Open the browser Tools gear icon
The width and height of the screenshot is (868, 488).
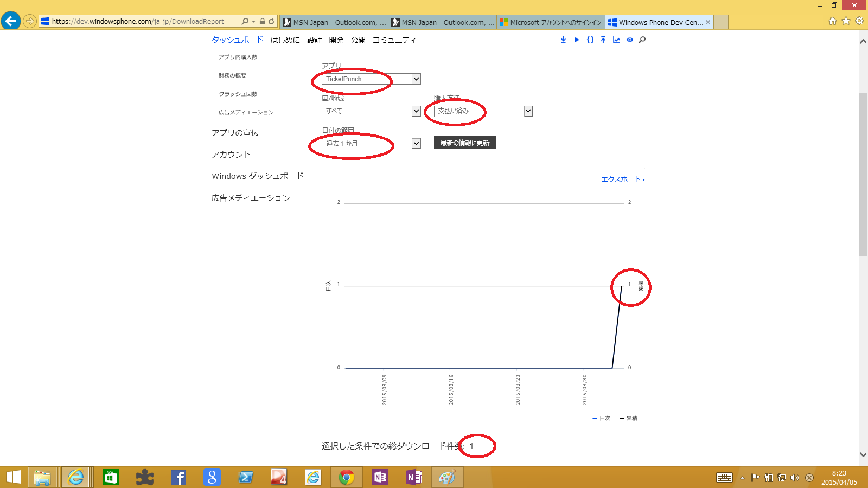[859, 21]
